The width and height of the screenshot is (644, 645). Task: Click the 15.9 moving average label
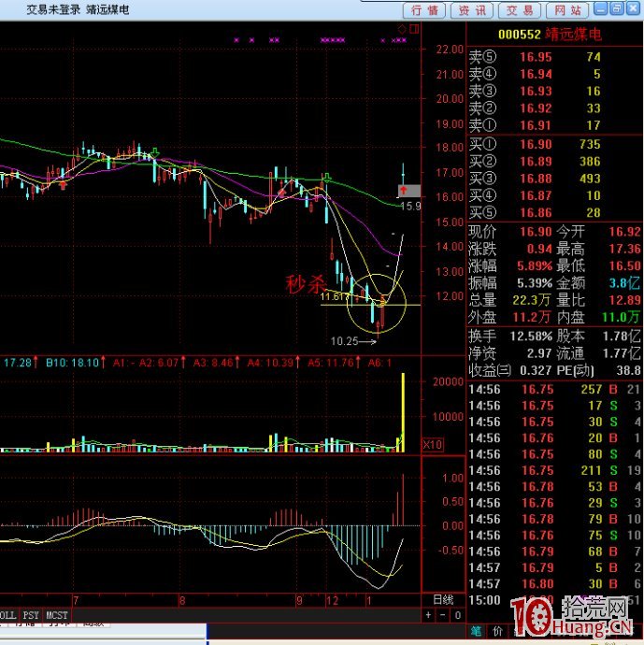tap(410, 206)
